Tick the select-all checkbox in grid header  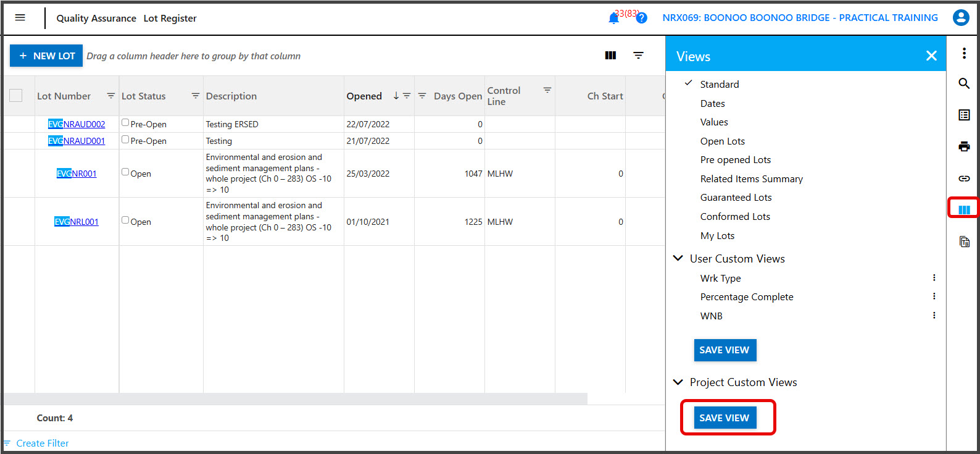(16, 95)
